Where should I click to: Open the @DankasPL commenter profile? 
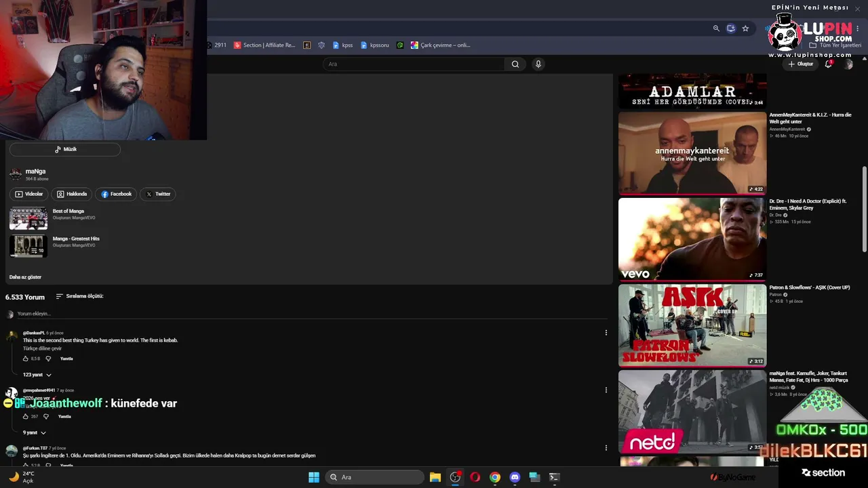pos(33,333)
